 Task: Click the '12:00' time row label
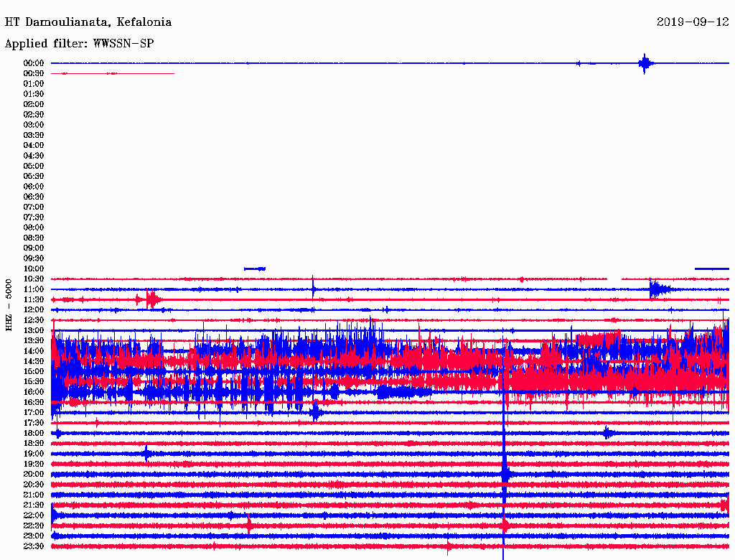click(x=34, y=309)
